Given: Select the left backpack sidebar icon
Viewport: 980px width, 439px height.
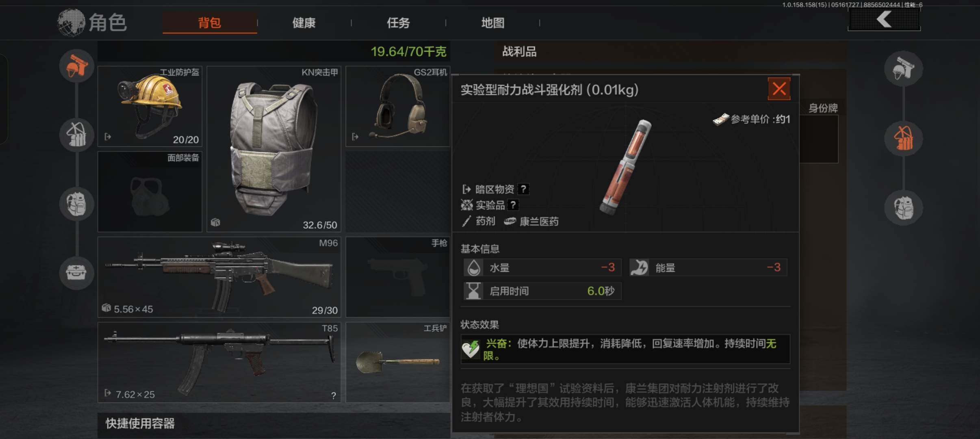Looking at the screenshot, I should (x=76, y=204).
